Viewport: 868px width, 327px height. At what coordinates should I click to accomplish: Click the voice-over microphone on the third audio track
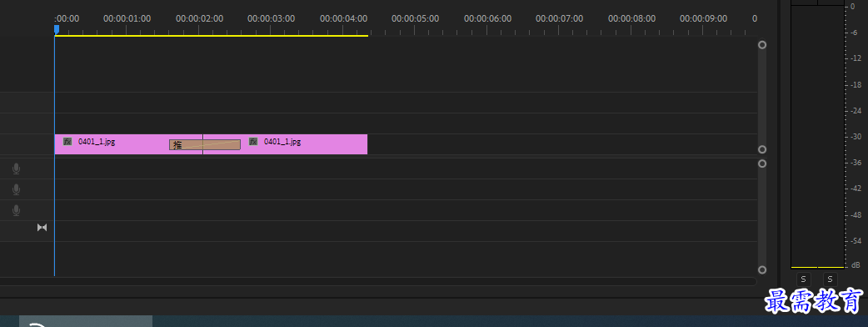pyautogui.click(x=17, y=210)
